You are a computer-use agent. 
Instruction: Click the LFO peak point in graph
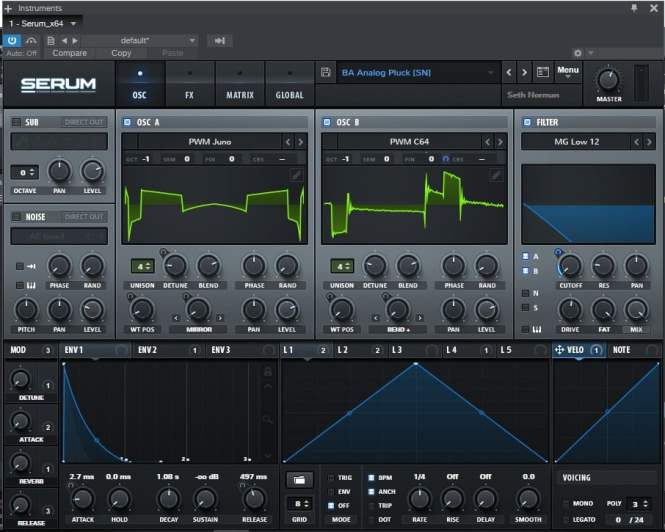point(416,364)
